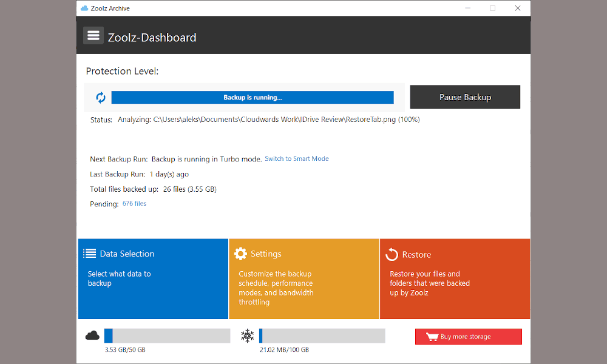Viewport: 607px width, 364px height.
Task: Click the Zoolz Archive cloud title icon
Action: pyautogui.click(x=84, y=8)
